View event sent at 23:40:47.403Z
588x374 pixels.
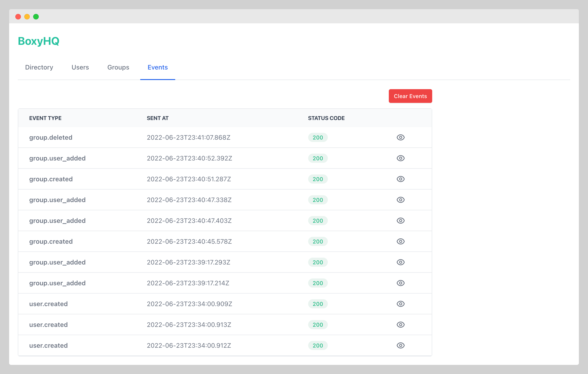coord(400,220)
